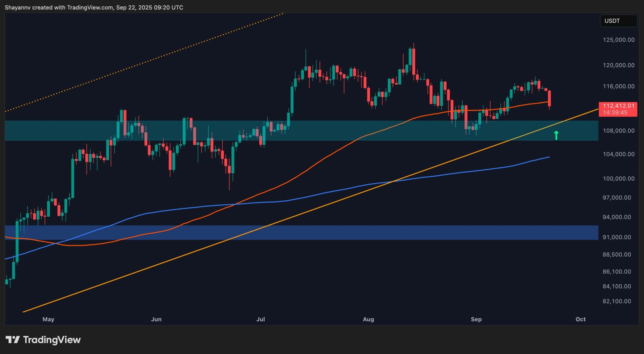
Task: Select the Sep label on the time axis
Action: click(477, 319)
